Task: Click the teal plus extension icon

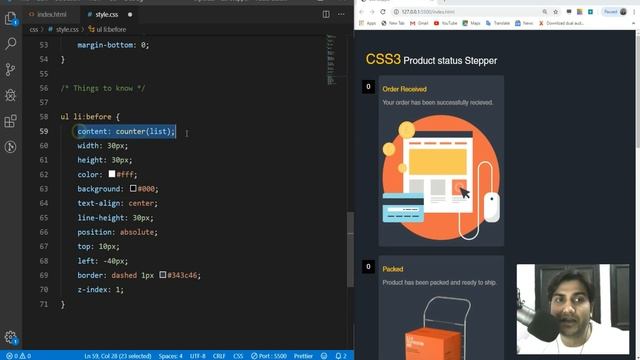Action: [590, 12]
